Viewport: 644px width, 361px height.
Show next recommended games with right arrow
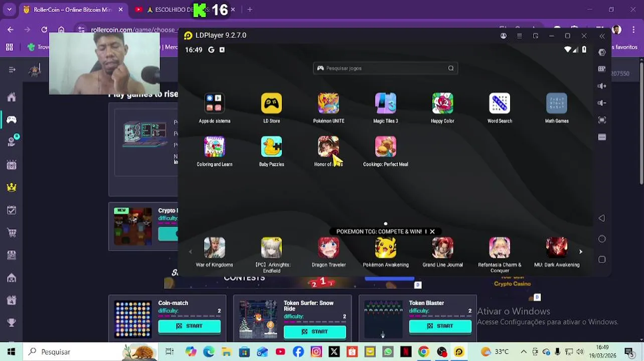[x=580, y=252]
